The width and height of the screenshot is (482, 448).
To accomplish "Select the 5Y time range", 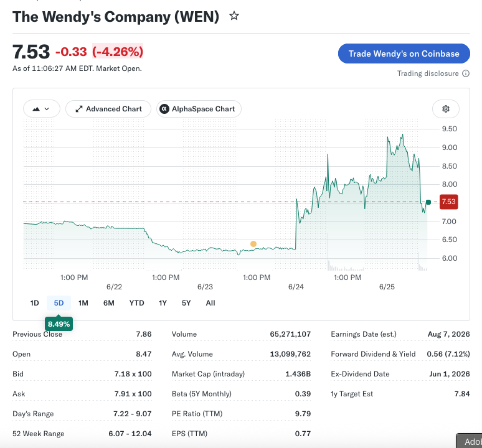I will tap(186, 303).
